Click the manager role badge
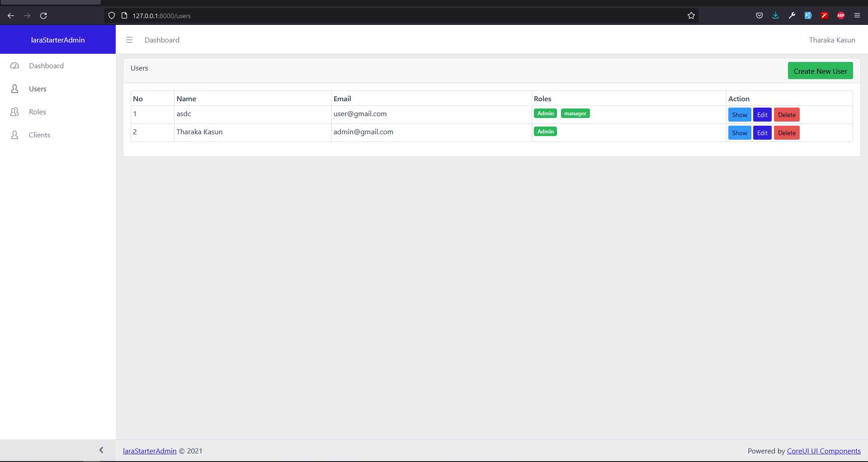868x462 pixels. (x=575, y=113)
